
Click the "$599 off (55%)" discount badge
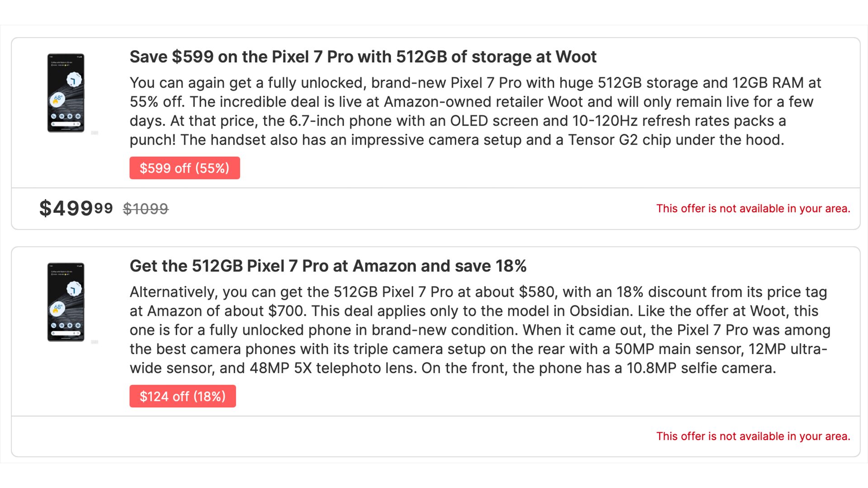[184, 168]
